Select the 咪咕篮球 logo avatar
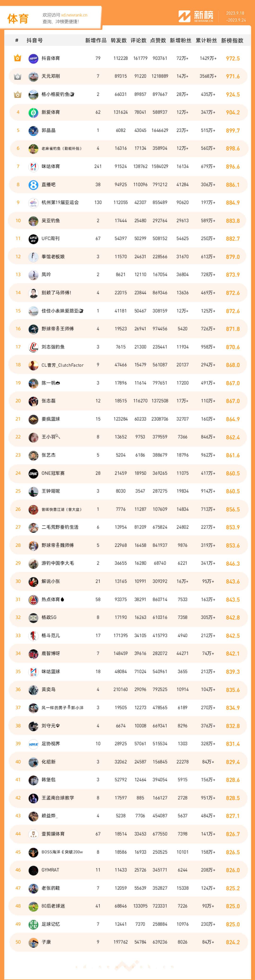The image size is (255, 980). 34,672
